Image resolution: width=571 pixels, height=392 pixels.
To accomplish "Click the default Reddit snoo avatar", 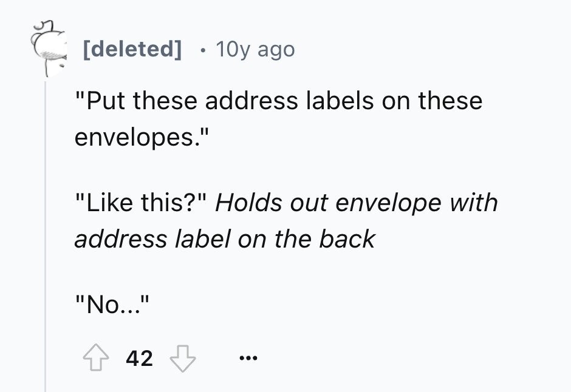I will 50,49.
